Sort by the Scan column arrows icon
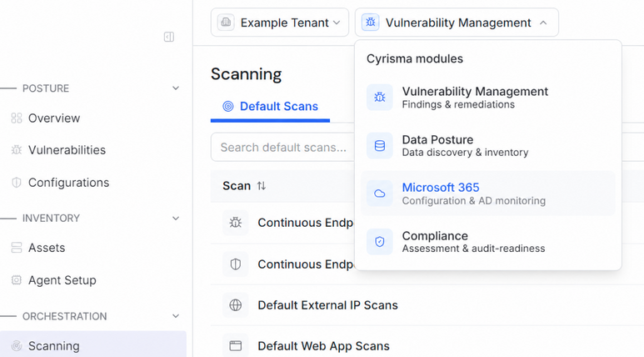The height and width of the screenshot is (357, 644). [262, 186]
